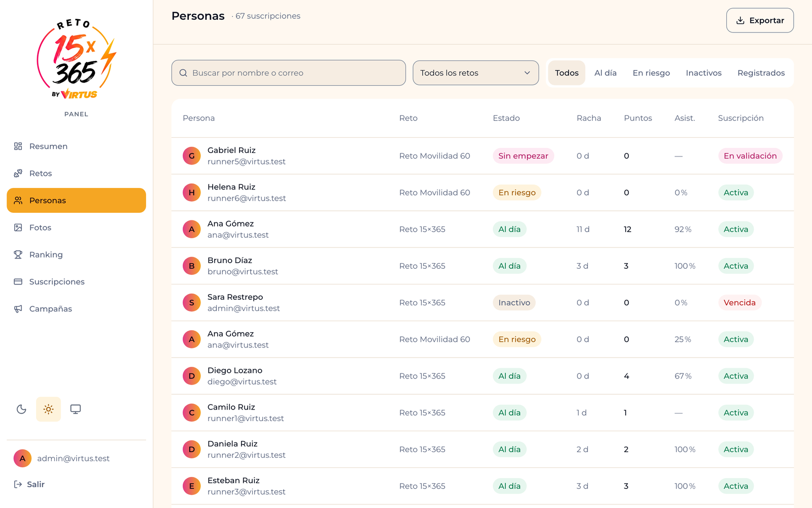The image size is (812, 508).
Task: Select the Todos filter tab
Action: [x=566, y=73]
